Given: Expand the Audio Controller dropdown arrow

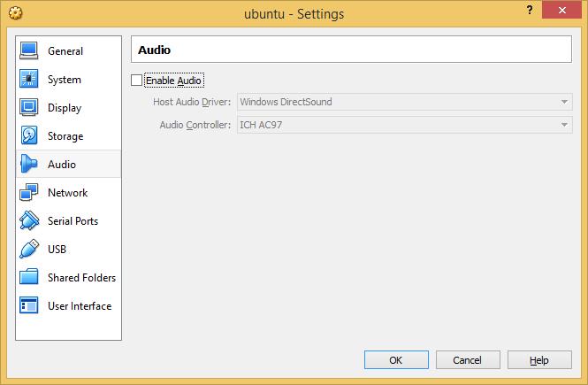Looking at the screenshot, I should coord(564,125).
